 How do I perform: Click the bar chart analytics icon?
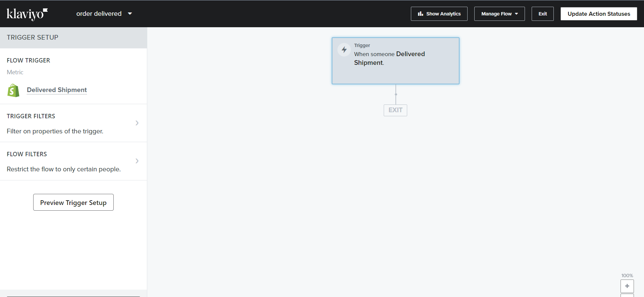coord(420,14)
